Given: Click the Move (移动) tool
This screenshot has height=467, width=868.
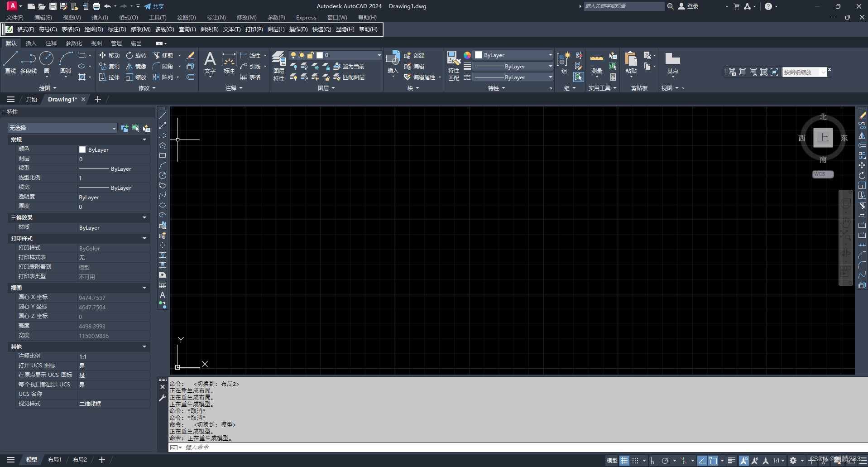Looking at the screenshot, I should [x=109, y=55].
